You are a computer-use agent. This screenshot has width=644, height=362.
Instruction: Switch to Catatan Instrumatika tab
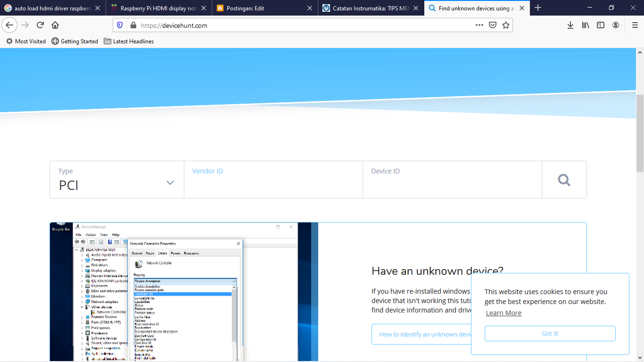point(371,8)
